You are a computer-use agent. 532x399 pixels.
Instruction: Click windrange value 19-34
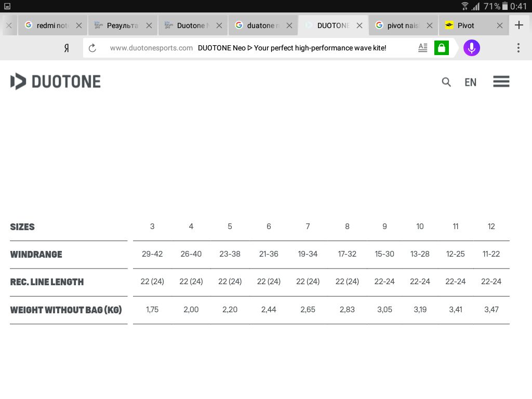(x=308, y=254)
